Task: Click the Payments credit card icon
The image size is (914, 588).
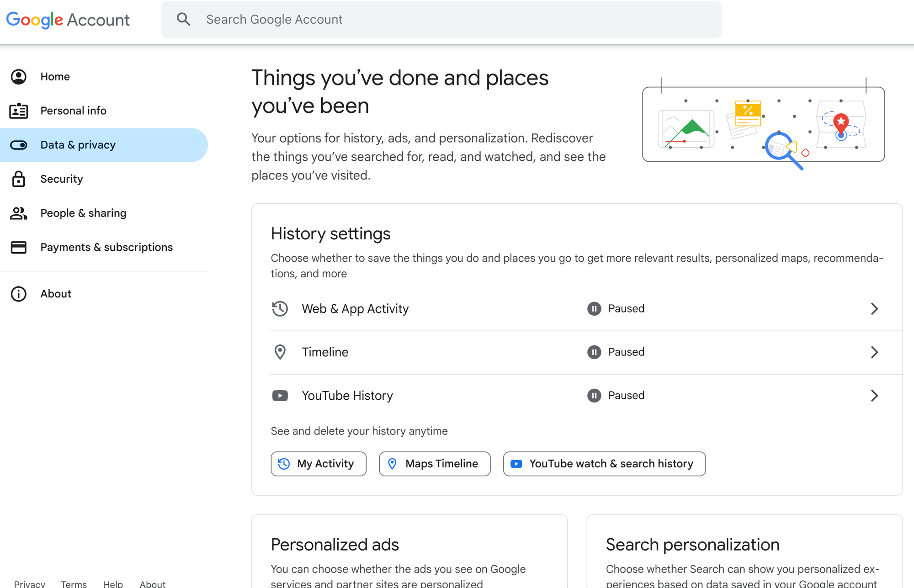Action: click(19, 247)
